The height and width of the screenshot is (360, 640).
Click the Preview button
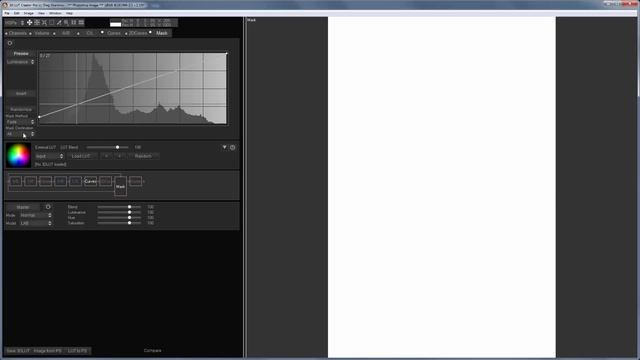[21, 53]
